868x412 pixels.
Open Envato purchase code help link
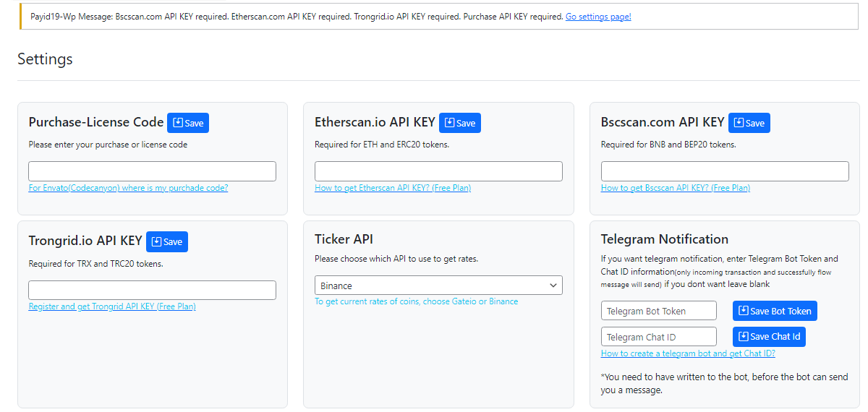(128, 188)
